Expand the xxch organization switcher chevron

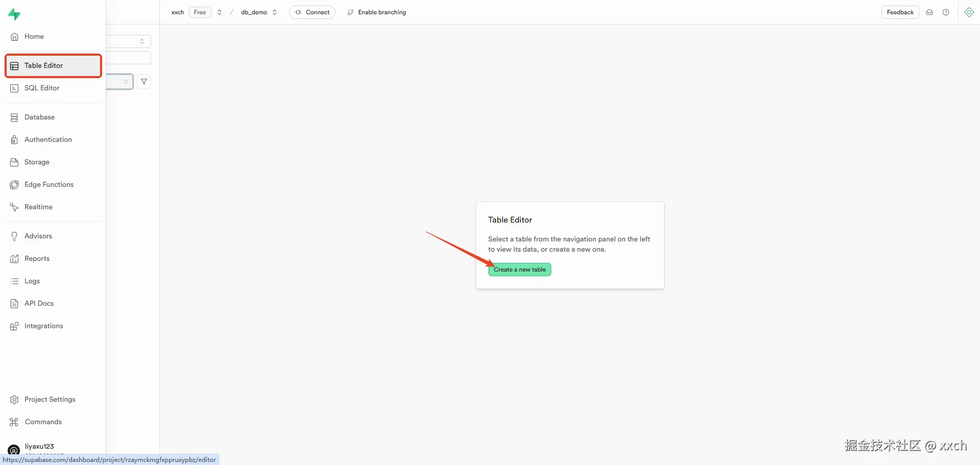click(x=219, y=12)
